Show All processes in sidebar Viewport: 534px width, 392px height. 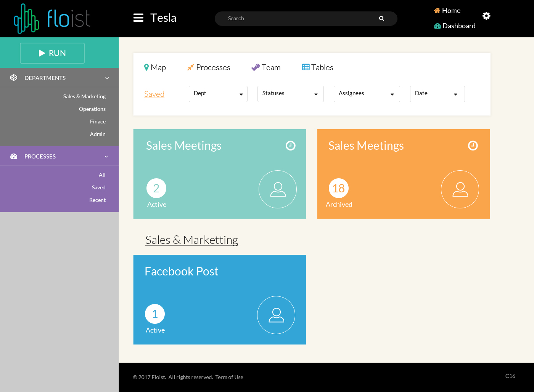click(x=102, y=175)
